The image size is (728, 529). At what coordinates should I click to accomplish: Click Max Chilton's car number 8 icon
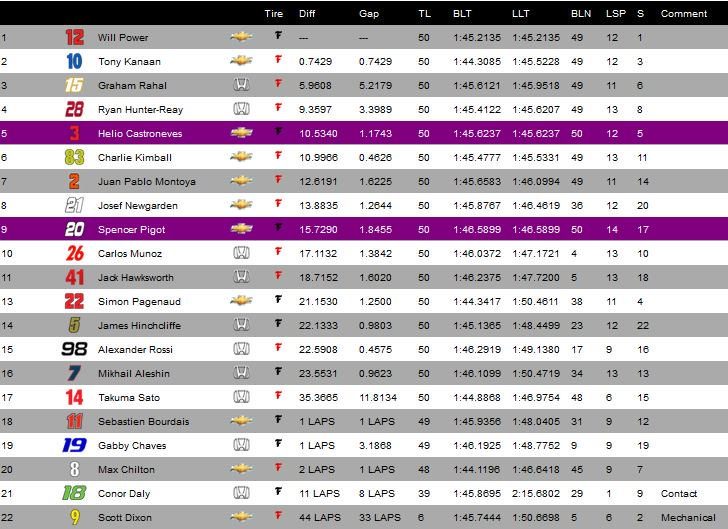[74, 469]
